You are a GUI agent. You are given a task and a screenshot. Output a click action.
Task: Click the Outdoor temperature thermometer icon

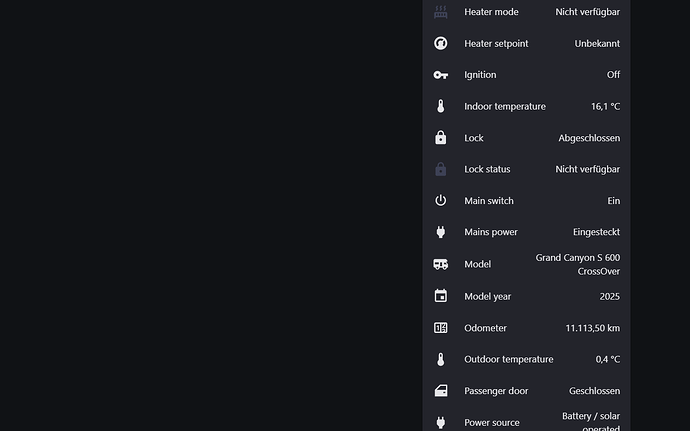coord(440,359)
